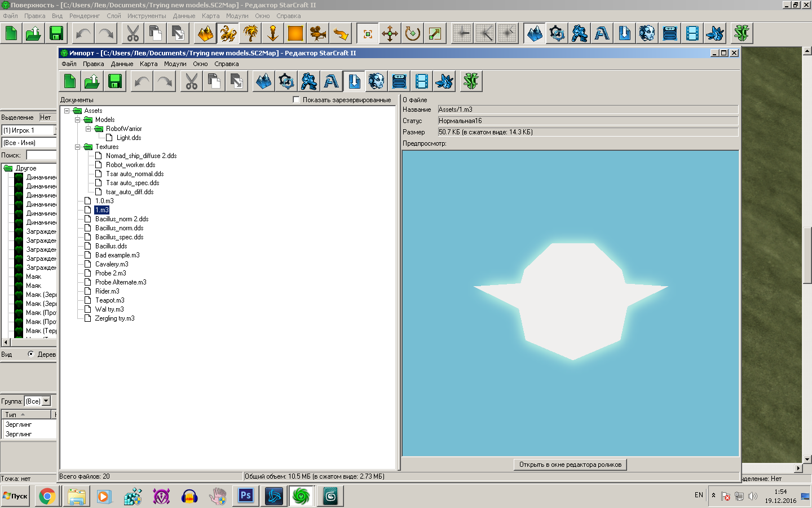
Task: Open 'Данные' menu in Import window
Action: coord(122,64)
